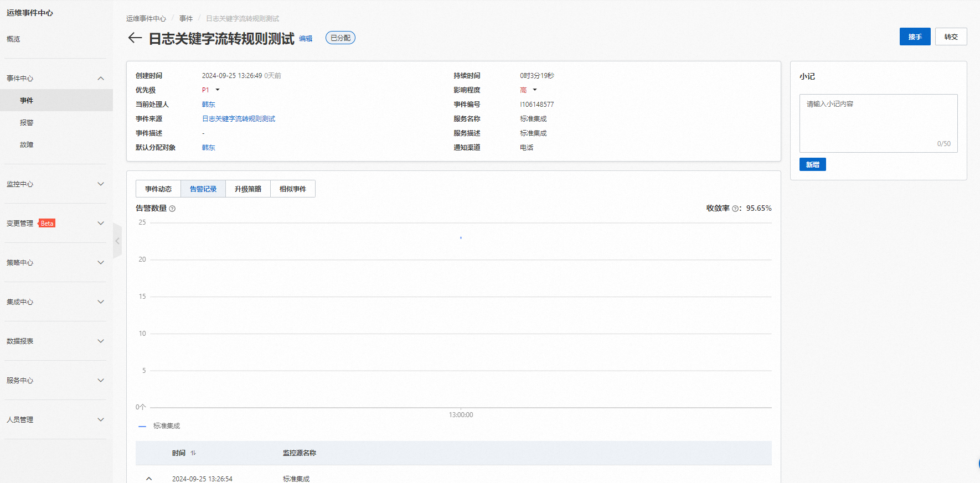Expand the 监控中心 menu section
Screen dimensions: 980x483
click(x=101, y=184)
